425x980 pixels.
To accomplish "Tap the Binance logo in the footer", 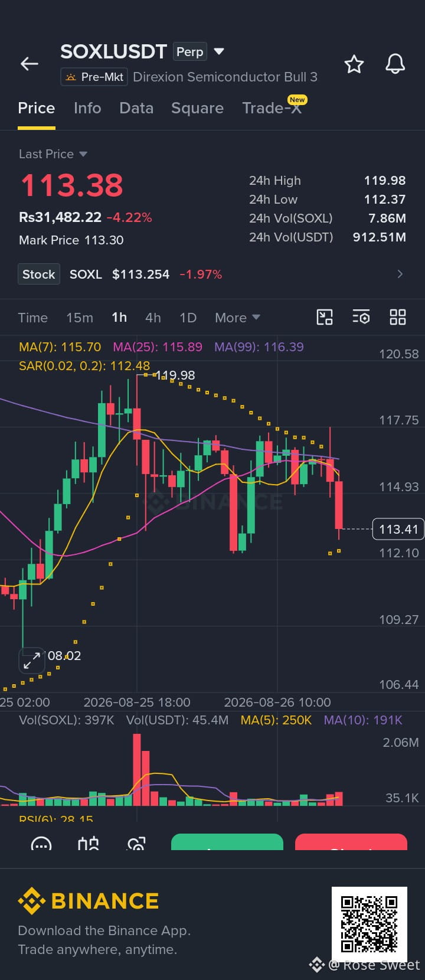I will [x=89, y=901].
